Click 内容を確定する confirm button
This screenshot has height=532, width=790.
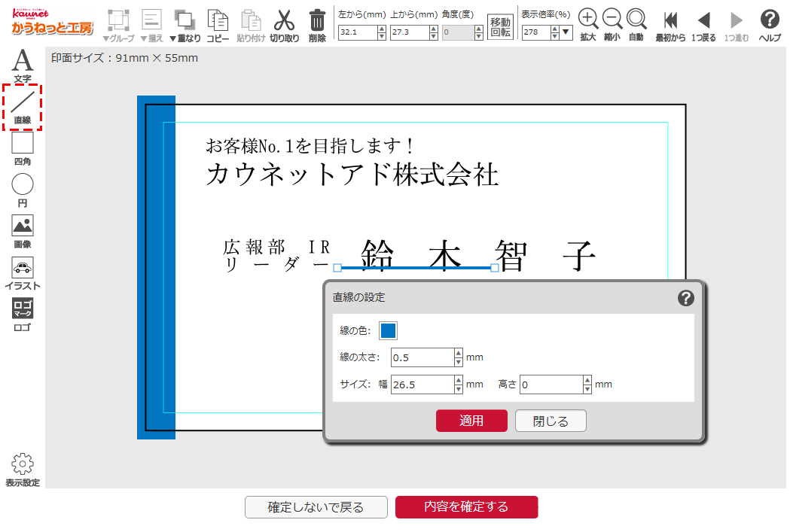[466, 507]
